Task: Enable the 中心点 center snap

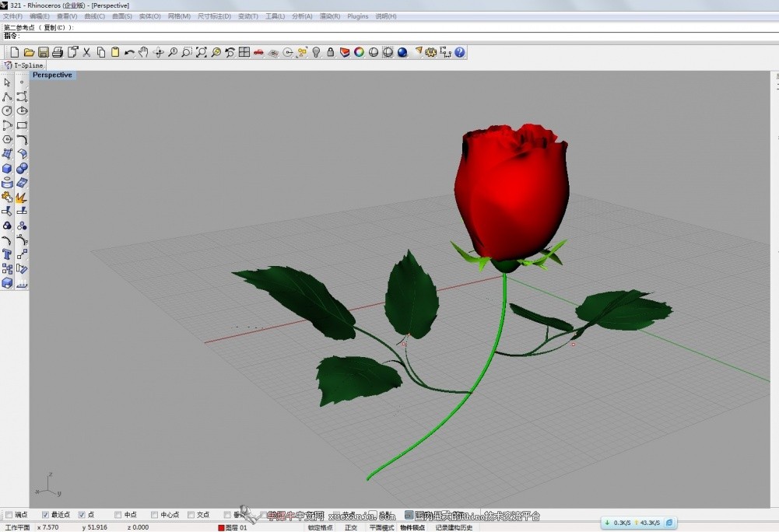Action: 155,515
